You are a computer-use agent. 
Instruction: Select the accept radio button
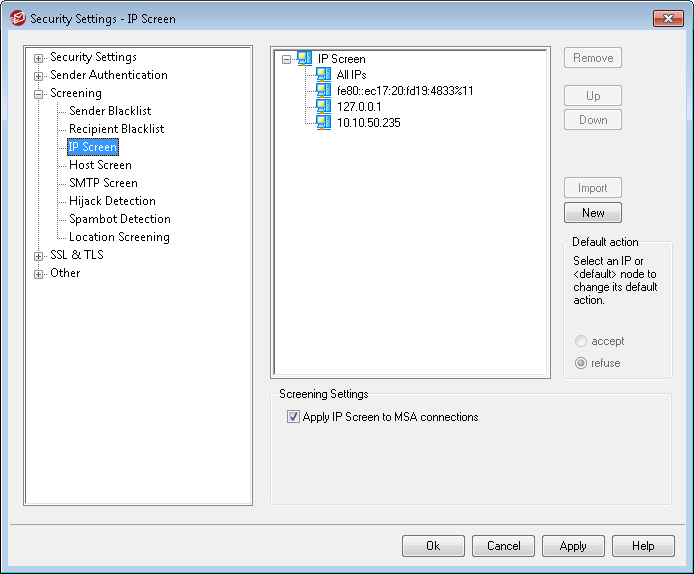point(581,341)
